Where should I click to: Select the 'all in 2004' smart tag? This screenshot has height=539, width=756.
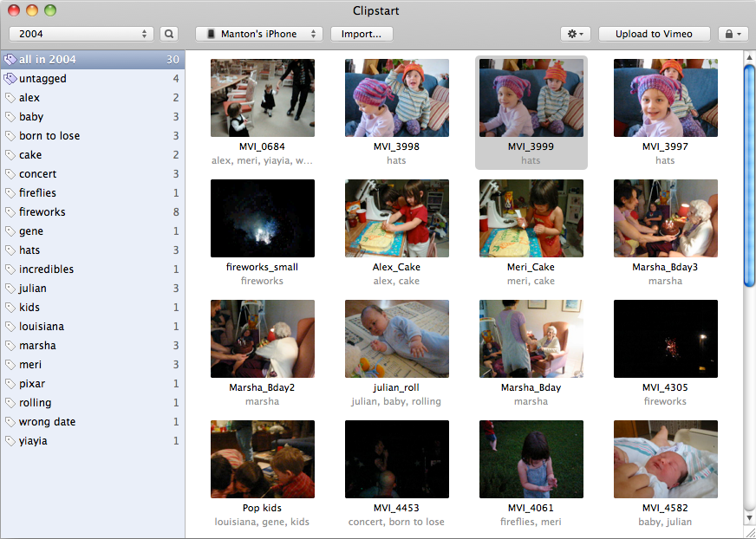48,60
